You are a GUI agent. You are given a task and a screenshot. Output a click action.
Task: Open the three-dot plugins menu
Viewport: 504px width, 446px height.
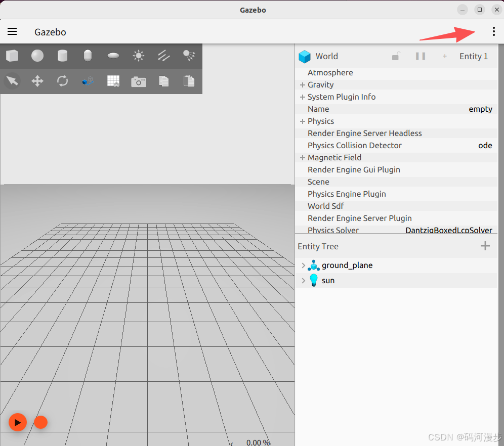(494, 31)
